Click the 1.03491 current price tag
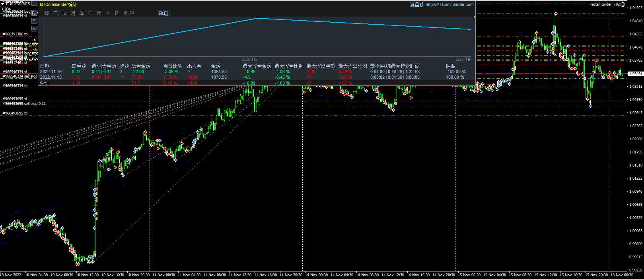 (635, 74)
